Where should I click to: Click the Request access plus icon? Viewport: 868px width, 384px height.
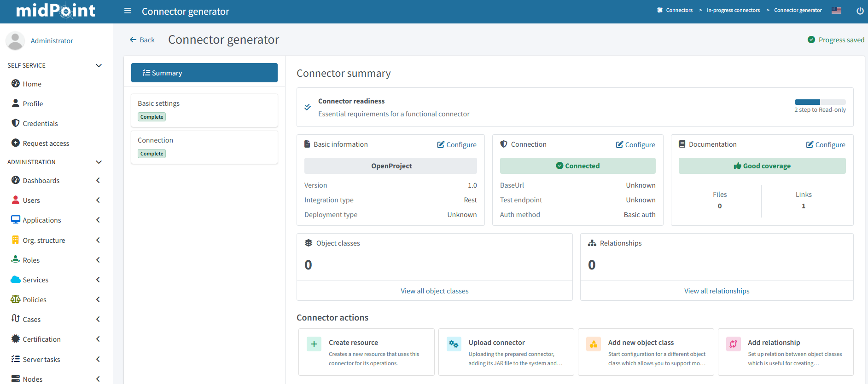(16, 143)
